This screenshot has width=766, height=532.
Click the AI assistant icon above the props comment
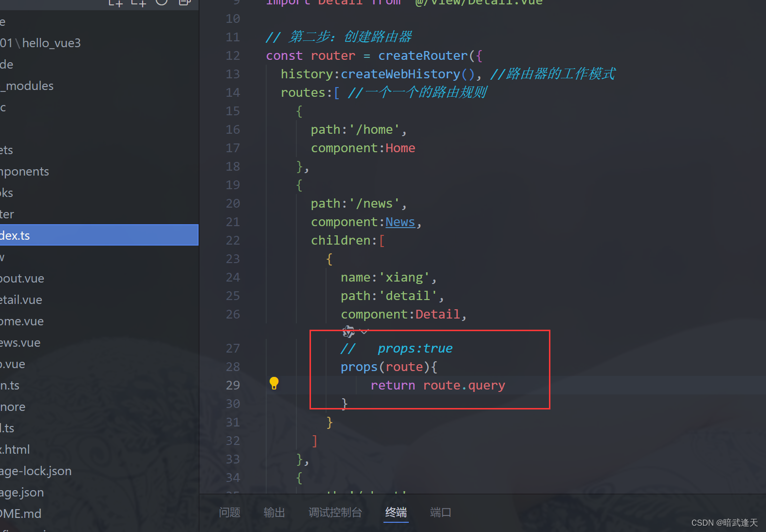(348, 332)
